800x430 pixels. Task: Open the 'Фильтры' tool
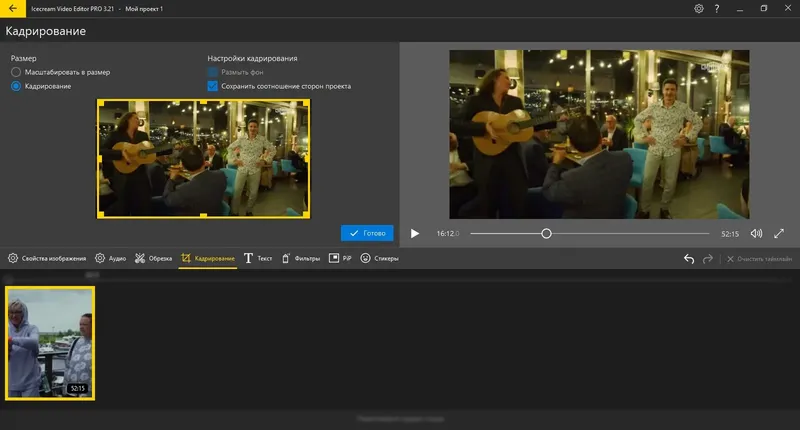point(301,259)
